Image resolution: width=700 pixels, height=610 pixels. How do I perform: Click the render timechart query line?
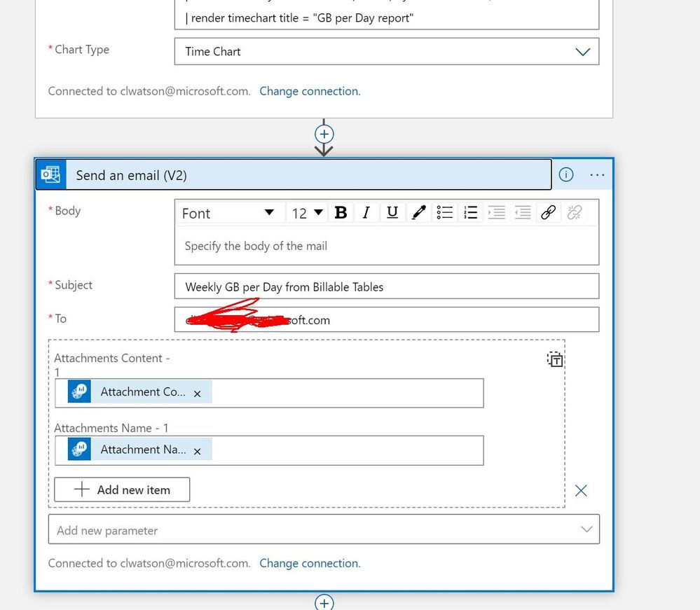click(x=299, y=18)
